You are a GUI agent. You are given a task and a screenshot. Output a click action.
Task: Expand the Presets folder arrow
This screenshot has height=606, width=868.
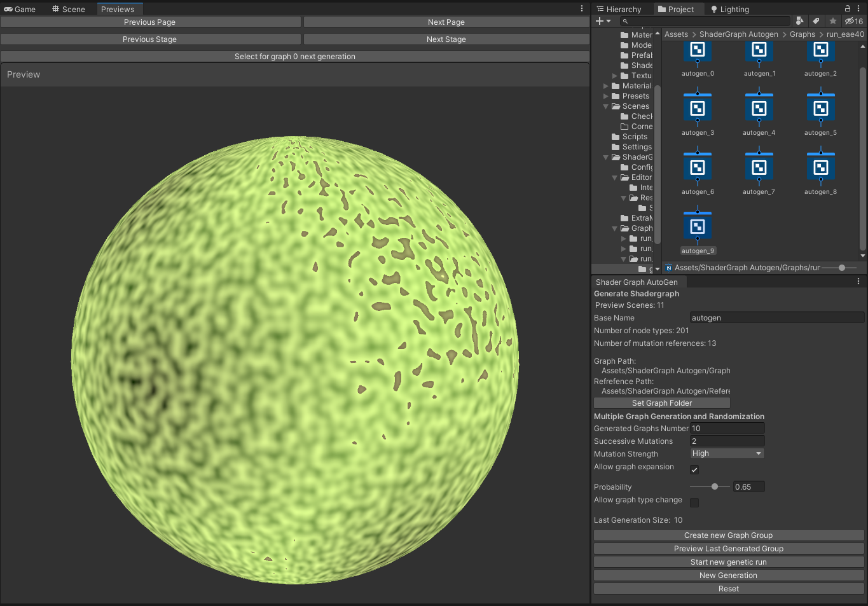605,96
